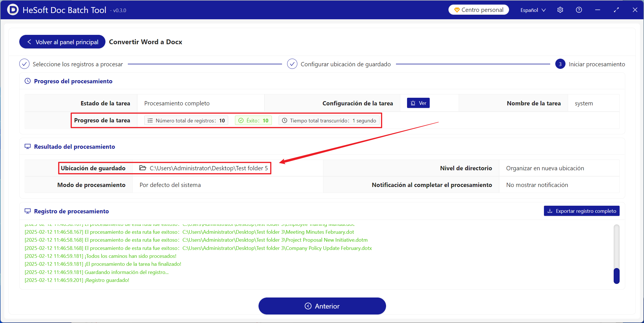Click the monitor icon beside Resultado del procesamiento

[x=27, y=146]
